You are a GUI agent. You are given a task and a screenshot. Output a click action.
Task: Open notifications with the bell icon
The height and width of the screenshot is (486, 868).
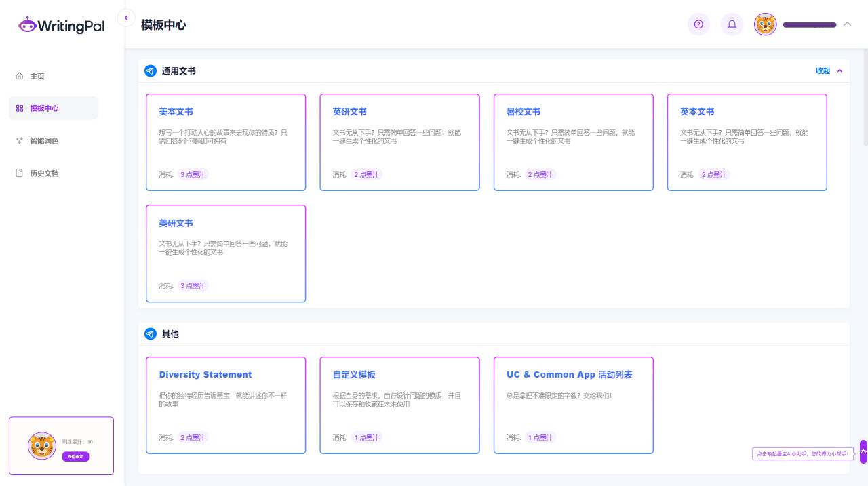point(732,24)
